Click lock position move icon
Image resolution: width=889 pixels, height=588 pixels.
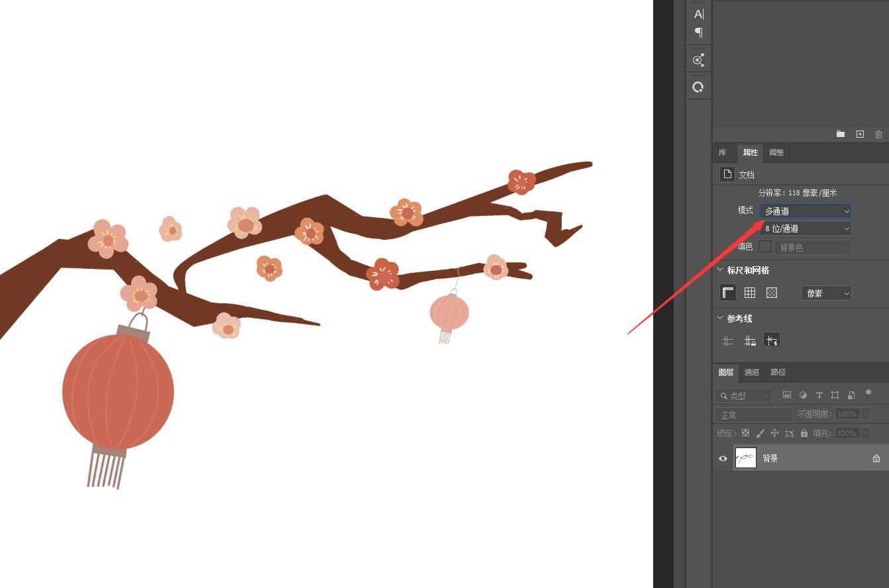[x=774, y=433]
